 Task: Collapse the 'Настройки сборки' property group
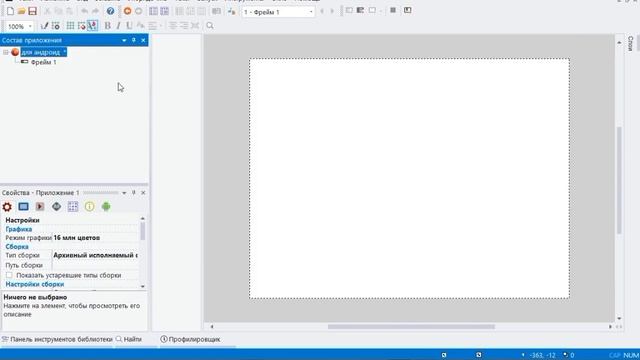pyautogui.click(x=35, y=284)
